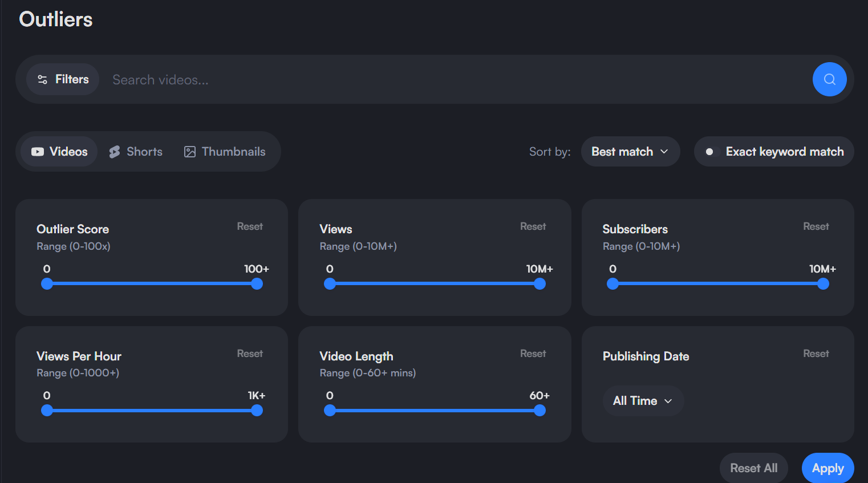Reset the Publishing Date filter

tap(816, 353)
